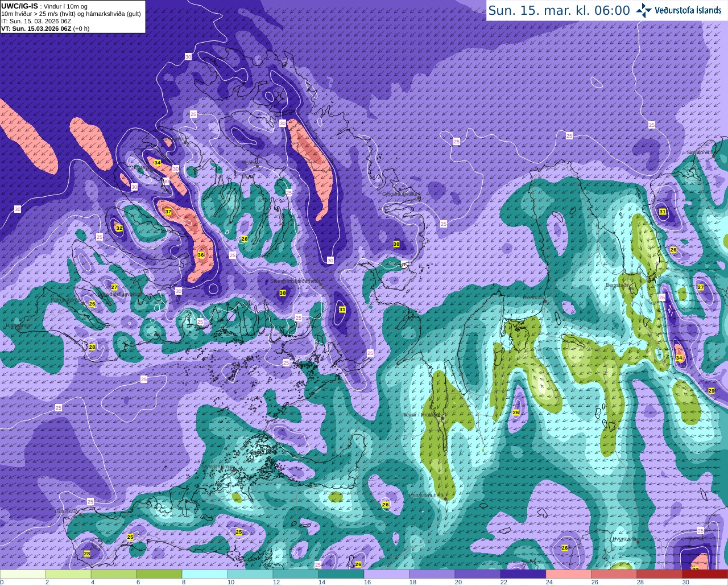The width and height of the screenshot is (728, 586).
Task: Click the 27 gust label above Bíldudalsflugvöllur
Action: pos(114,287)
